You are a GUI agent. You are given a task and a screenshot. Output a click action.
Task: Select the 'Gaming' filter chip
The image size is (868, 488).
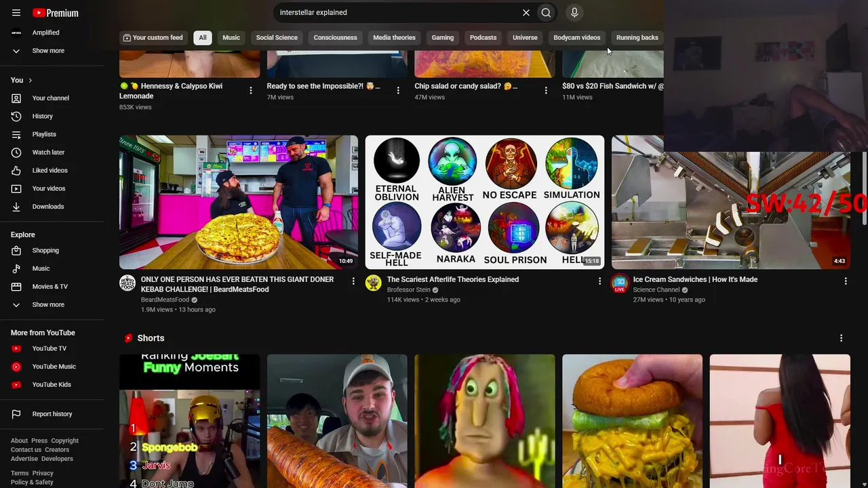[x=443, y=38]
